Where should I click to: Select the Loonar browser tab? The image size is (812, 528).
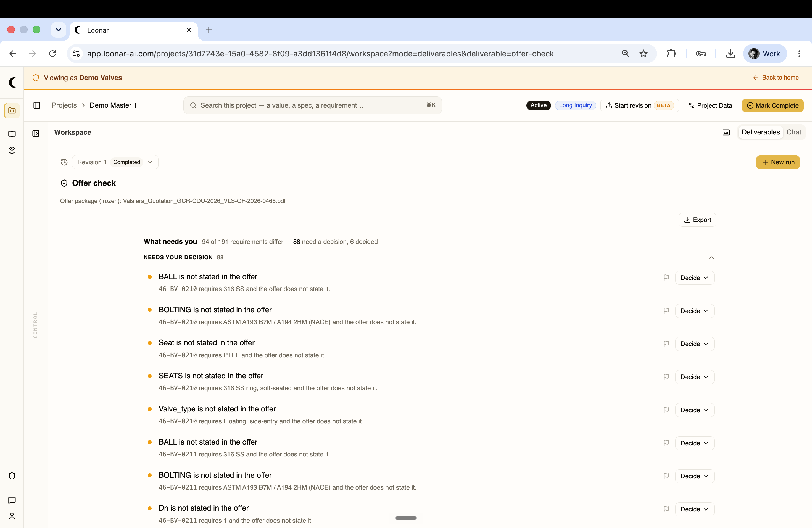[x=133, y=30]
